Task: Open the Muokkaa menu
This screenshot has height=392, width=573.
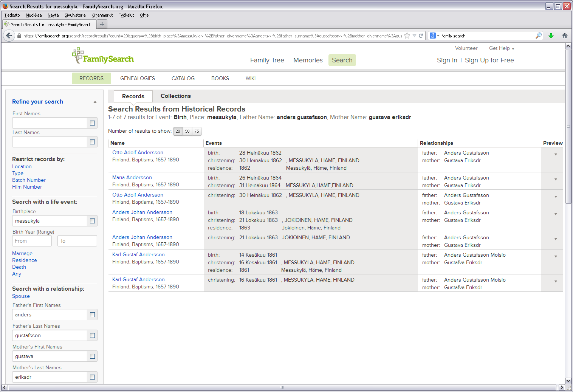Action: 34,15
